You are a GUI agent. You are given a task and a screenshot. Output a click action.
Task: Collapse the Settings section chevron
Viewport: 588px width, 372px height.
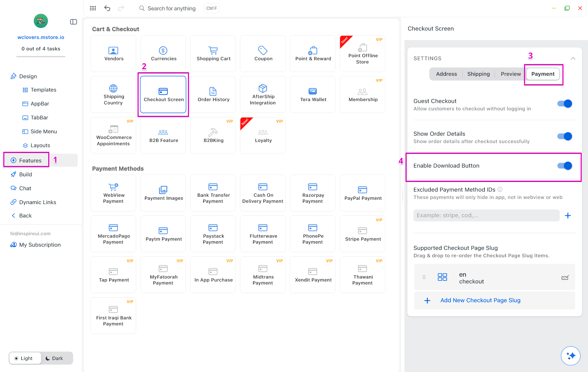pyautogui.click(x=573, y=58)
